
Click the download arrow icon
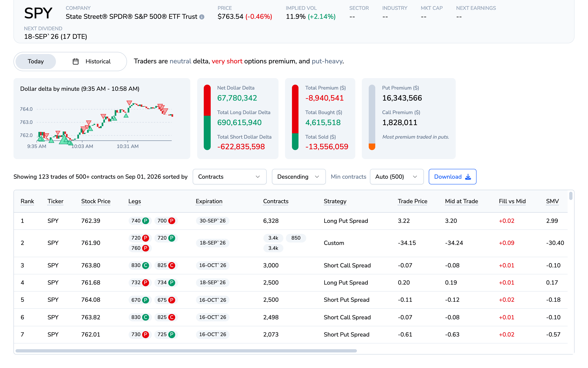(468, 177)
